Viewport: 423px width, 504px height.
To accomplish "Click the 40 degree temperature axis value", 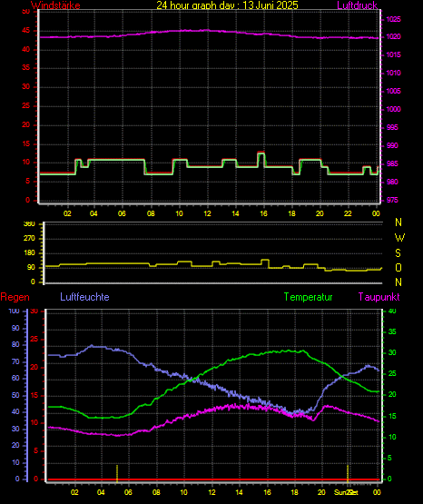I will coord(392,311).
